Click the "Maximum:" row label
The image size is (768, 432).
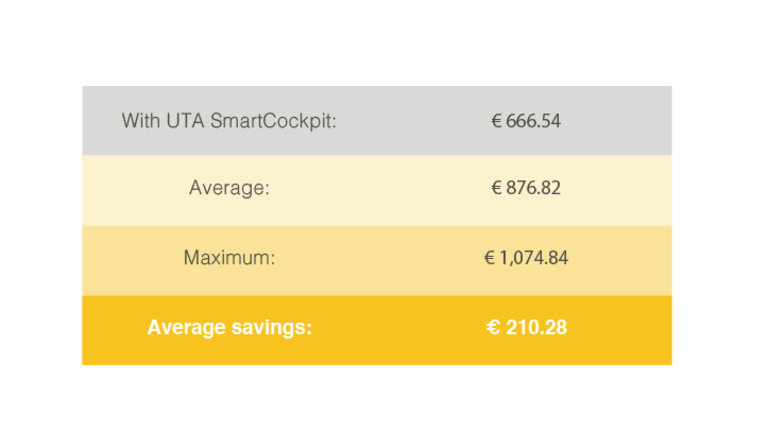click(x=229, y=258)
